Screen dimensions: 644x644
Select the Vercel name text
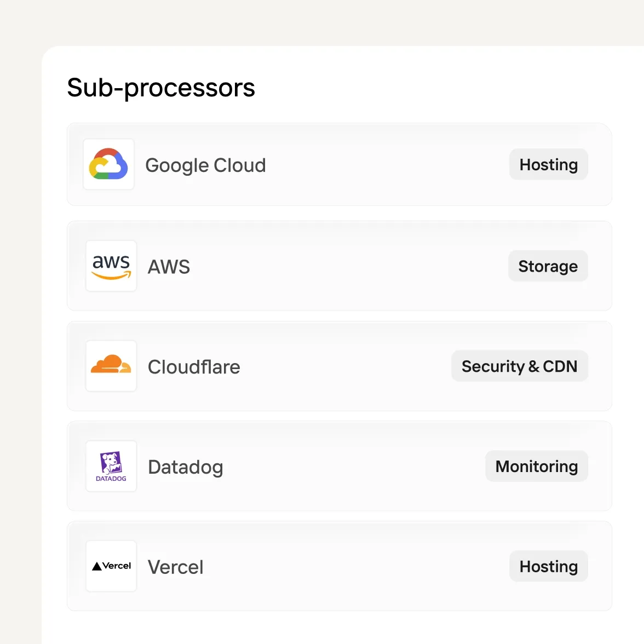point(175,567)
